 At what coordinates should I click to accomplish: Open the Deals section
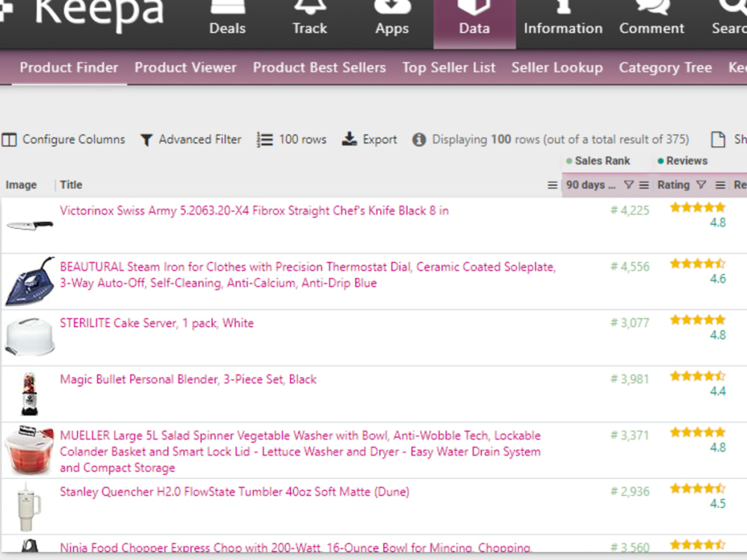[x=227, y=19]
